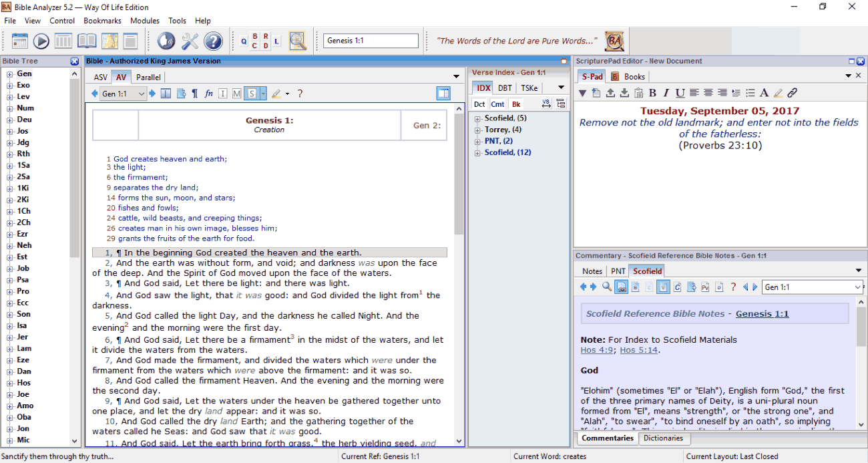Screen dimensions: 868x463
Task: Click the verse-sync VS icon in Verse Index
Action: tap(546, 104)
